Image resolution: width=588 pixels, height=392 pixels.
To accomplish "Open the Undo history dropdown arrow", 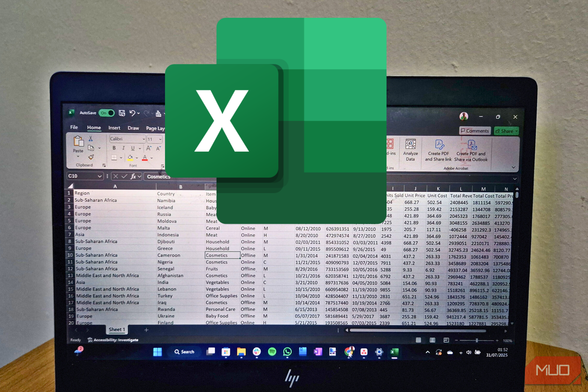I will click(x=139, y=114).
